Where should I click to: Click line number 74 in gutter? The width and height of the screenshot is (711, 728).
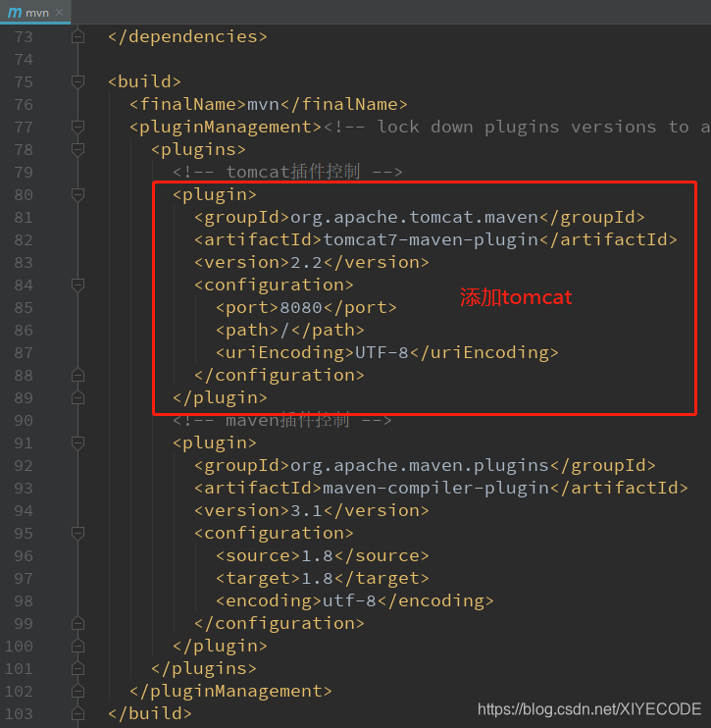click(x=24, y=60)
